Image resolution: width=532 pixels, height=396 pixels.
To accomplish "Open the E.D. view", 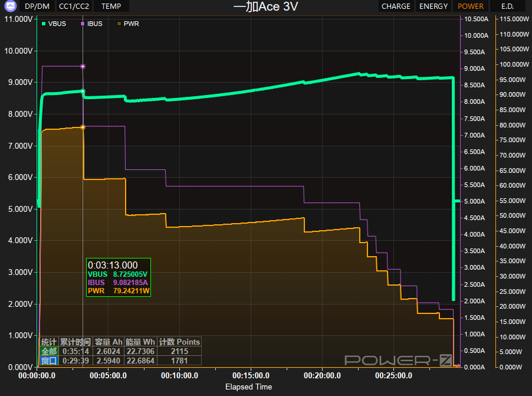I will point(507,6).
